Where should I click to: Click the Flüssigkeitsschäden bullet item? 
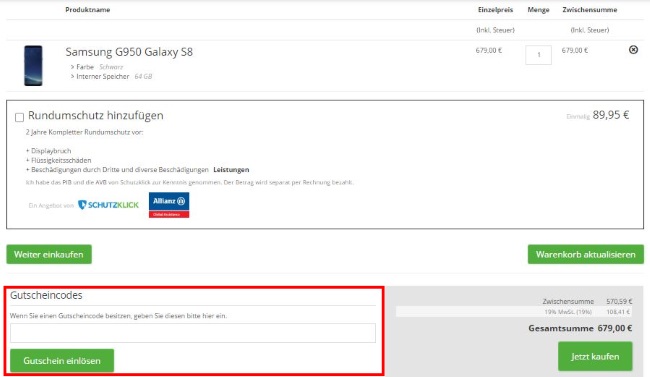pos(58,160)
